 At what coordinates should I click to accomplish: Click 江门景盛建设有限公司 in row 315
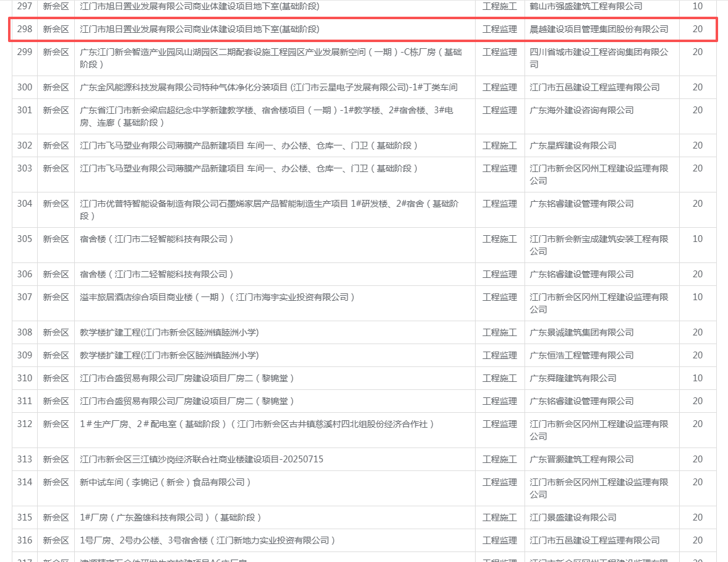pyautogui.click(x=573, y=517)
